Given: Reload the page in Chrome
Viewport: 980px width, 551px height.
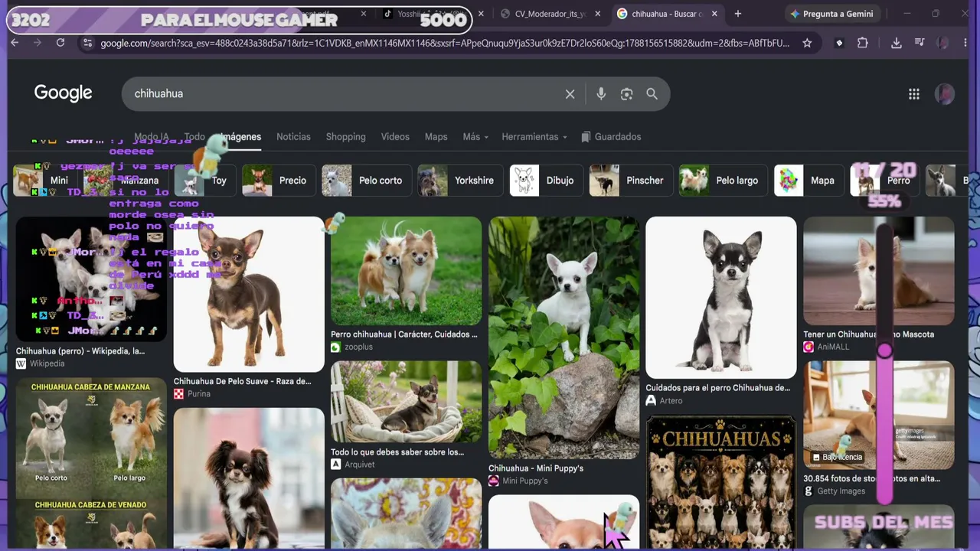Looking at the screenshot, I should (x=60, y=43).
